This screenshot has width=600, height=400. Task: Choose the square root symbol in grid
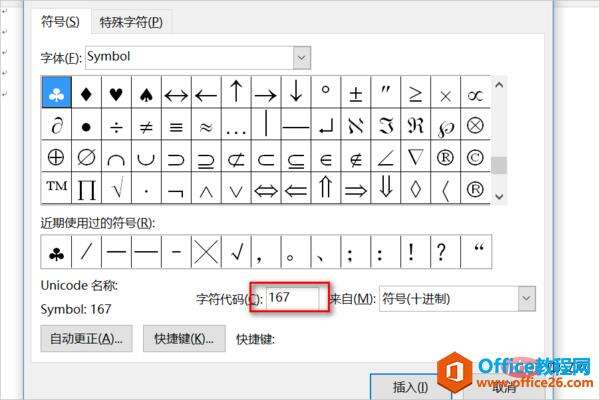pos(116,188)
